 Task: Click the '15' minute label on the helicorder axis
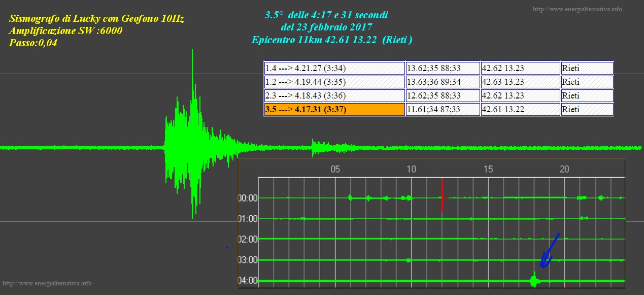489,170
